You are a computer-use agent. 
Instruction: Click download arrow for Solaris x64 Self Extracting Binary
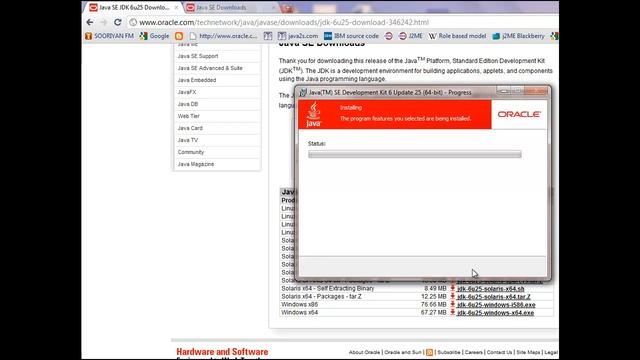pyautogui.click(x=453, y=288)
